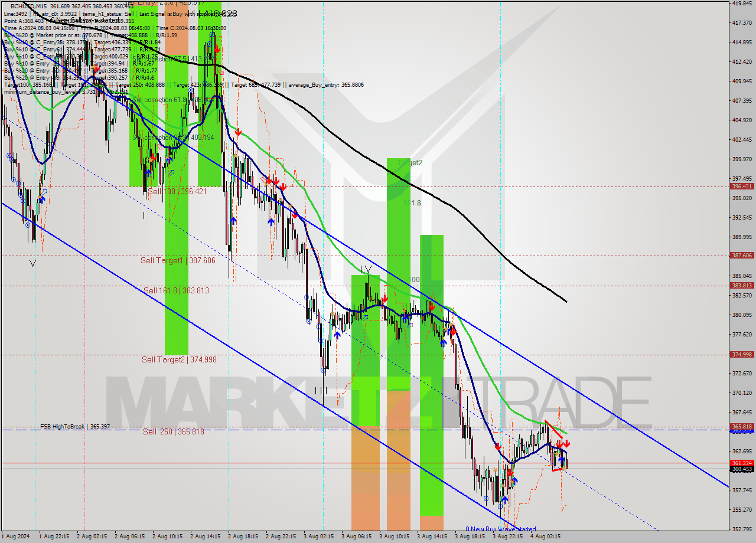
Task: Select the 'Sell 250 | 365.818' label
Action: tap(173, 431)
